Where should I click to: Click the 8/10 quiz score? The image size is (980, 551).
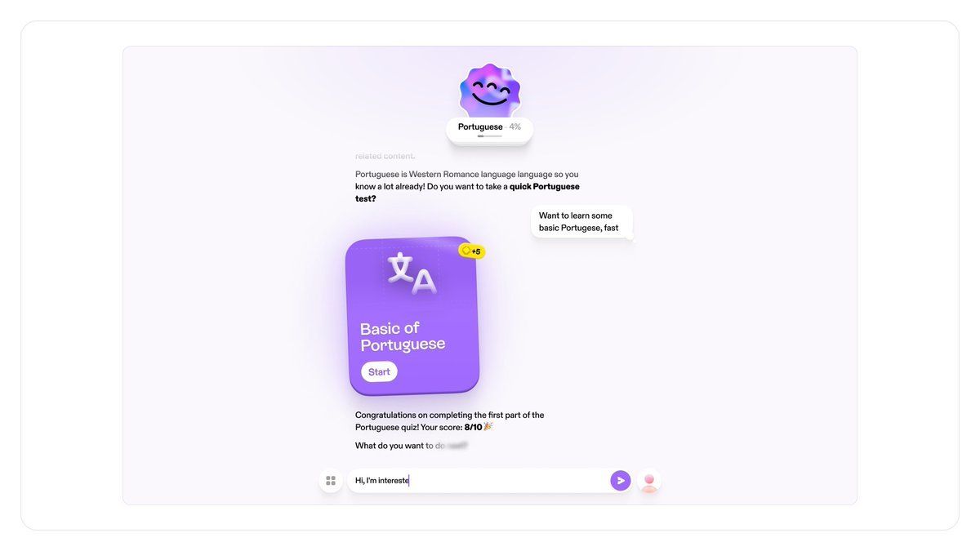[x=473, y=427]
